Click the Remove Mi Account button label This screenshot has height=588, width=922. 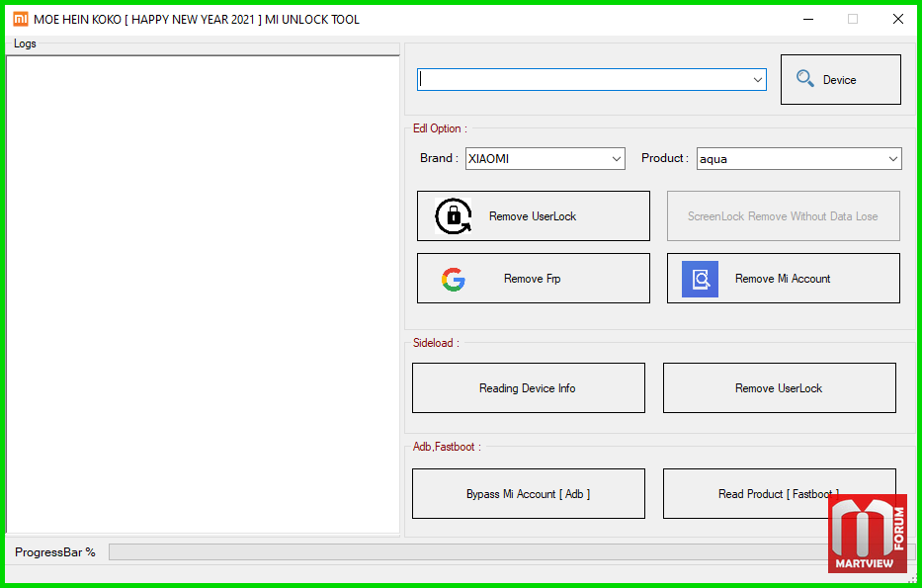(x=783, y=279)
